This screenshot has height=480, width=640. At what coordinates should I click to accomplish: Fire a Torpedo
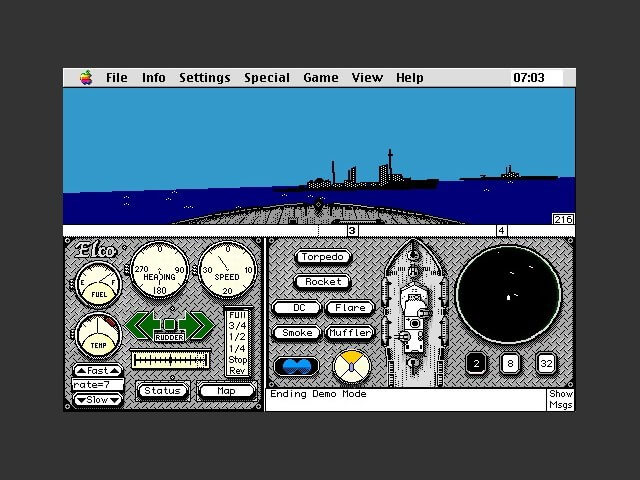pyautogui.click(x=322, y=257)
